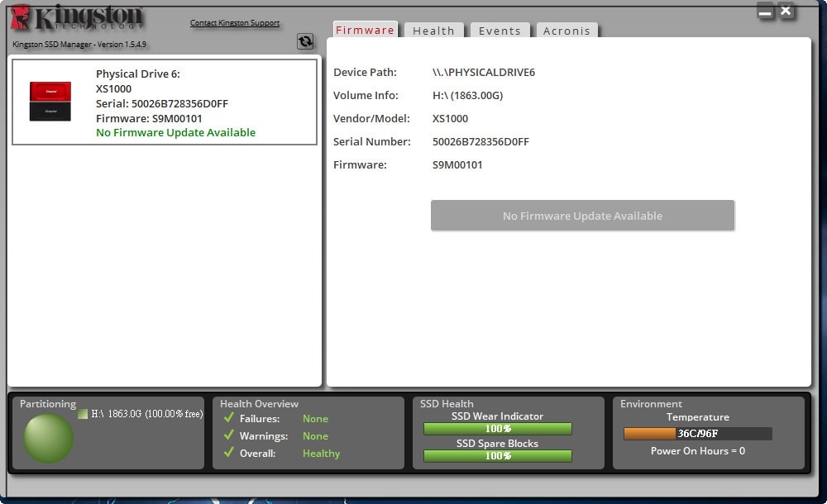Image resolution: width=827 pixels, height=504 pixels.
Task: Click the Device Path label
Action: tap(365, 72)
